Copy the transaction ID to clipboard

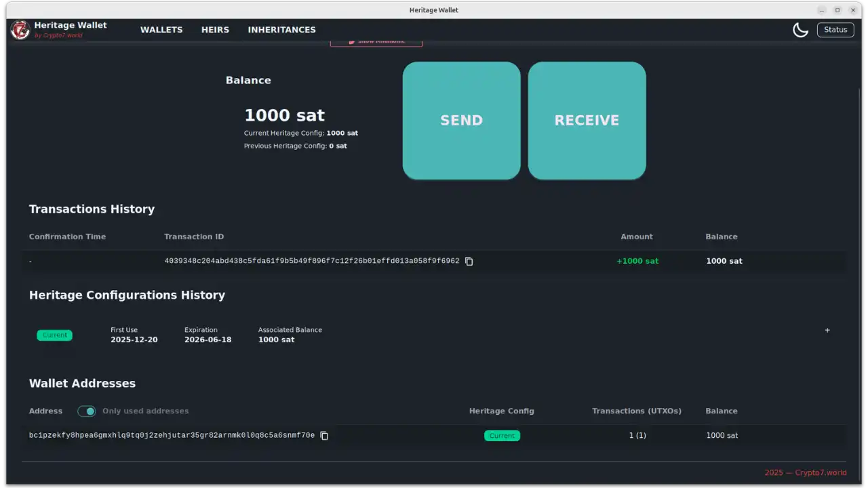click(x=469, y=262)
